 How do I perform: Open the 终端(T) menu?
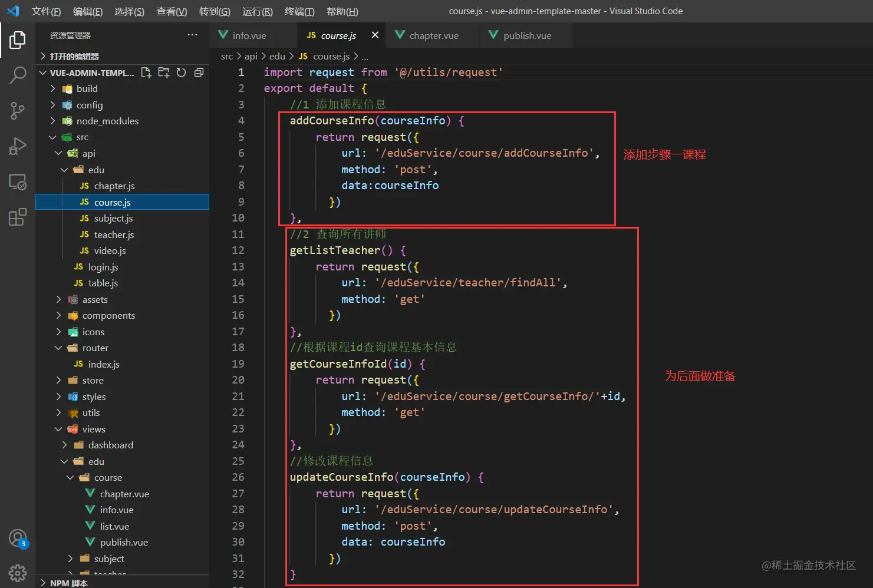point(299,11)
